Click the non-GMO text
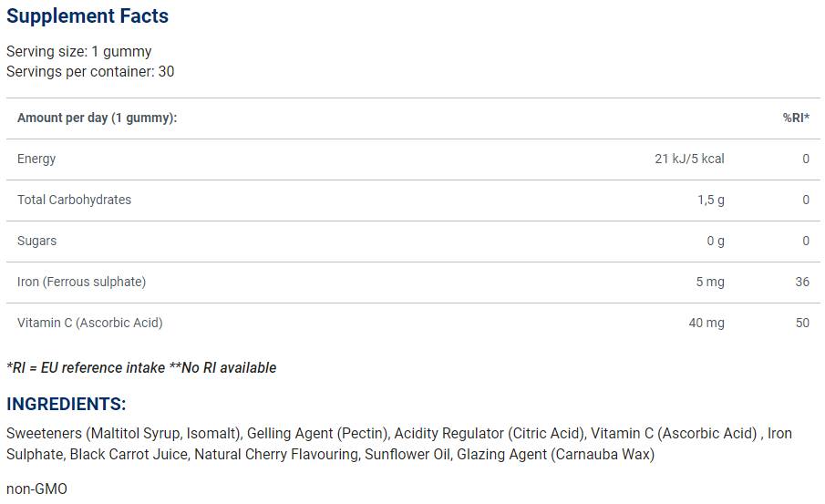Image resolution: width=825 pixels, height=504 pixels. click(x=36, y=489)
